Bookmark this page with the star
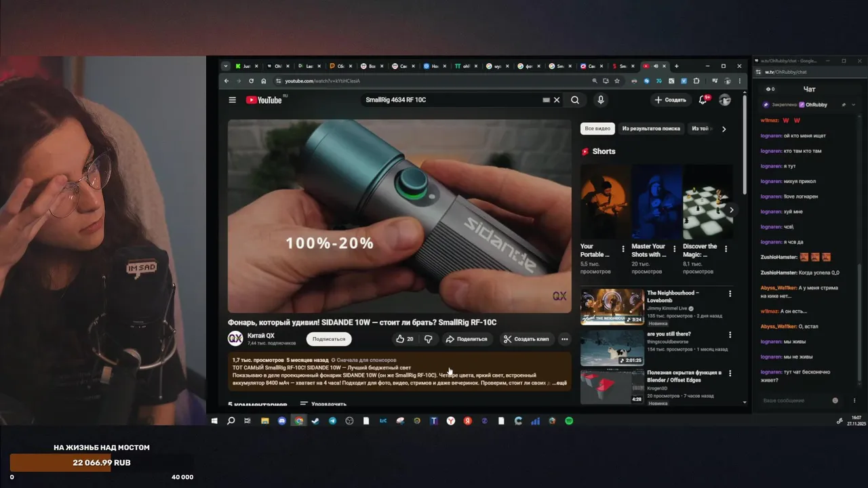Screen dimensions: 868x488 pos(616,81)
